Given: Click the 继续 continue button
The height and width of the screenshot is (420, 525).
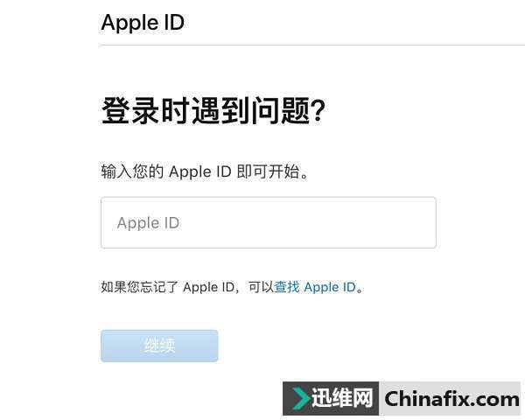Looking at the screenshot, I should point(159,346).
